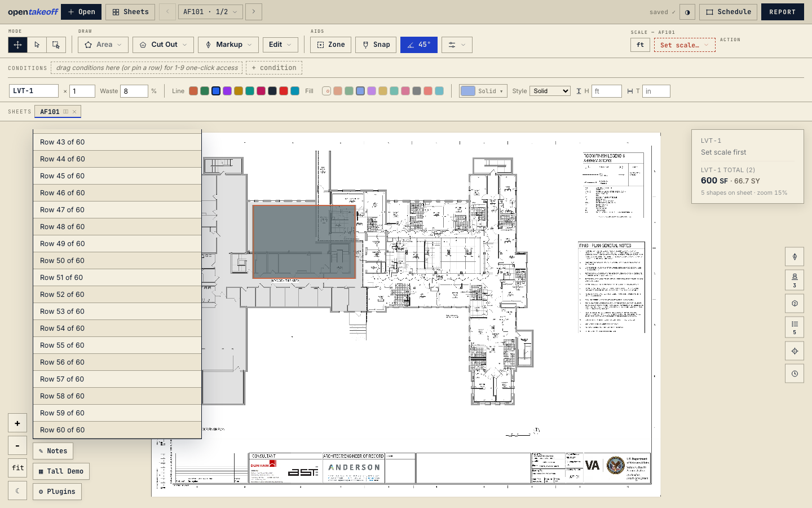812x508 pixels.
Task: Click the height ft input field
Action: pyautogui.click(x=606, y=91)
